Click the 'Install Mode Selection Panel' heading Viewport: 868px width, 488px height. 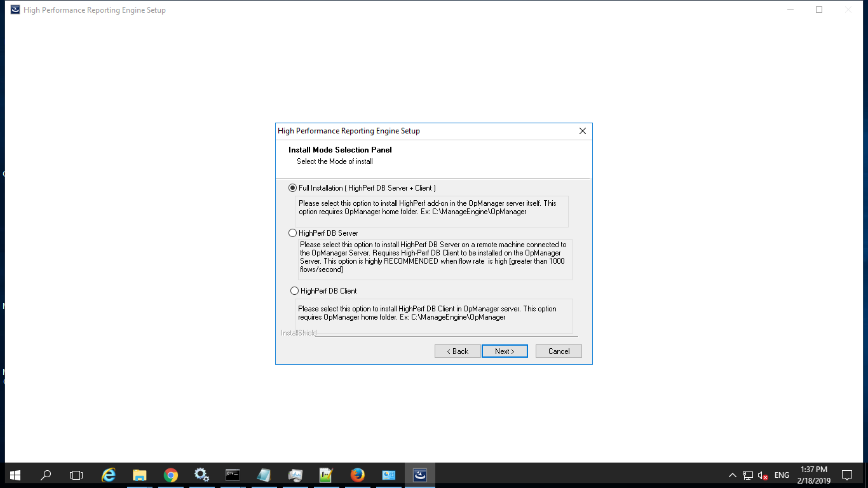340,150
